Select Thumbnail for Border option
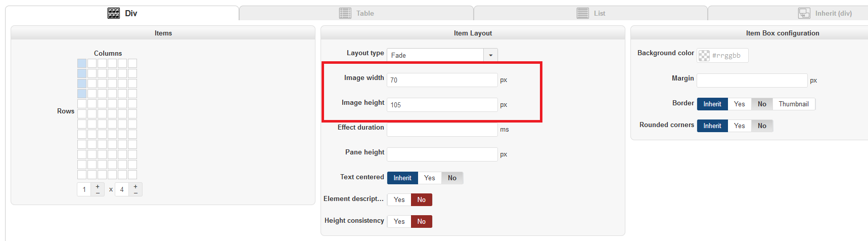The height and width of the screenshot is (241, 868). 793,104
